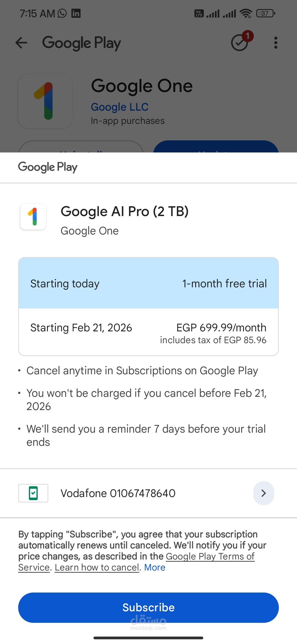Viewport: 297px width, 644px height.
Task: Tap the LinkedIn notification icon in status bar
Action: 76,13
